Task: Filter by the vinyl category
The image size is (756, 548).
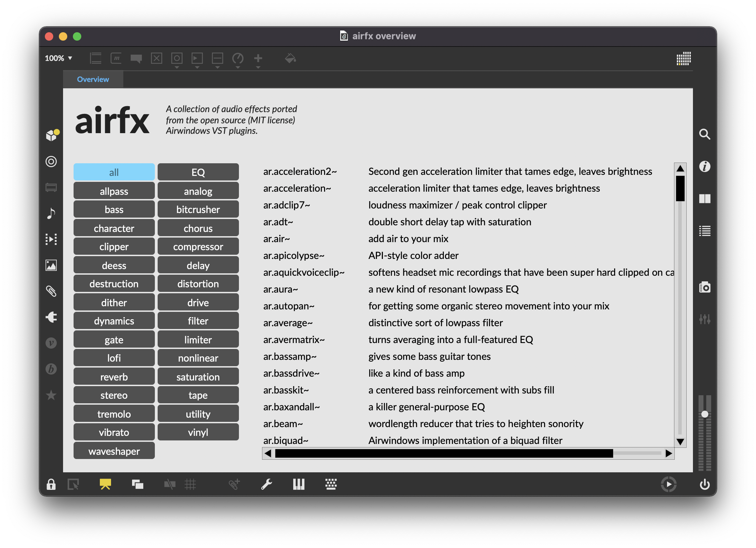Action: pos(198,432)
